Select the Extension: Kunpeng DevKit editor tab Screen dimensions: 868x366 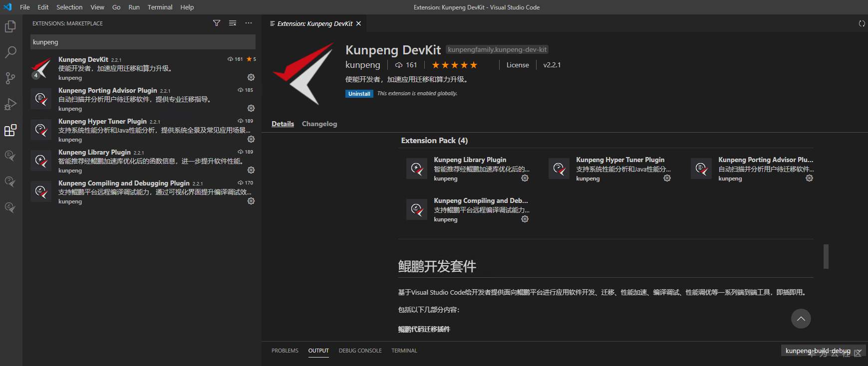click(315, 23)
